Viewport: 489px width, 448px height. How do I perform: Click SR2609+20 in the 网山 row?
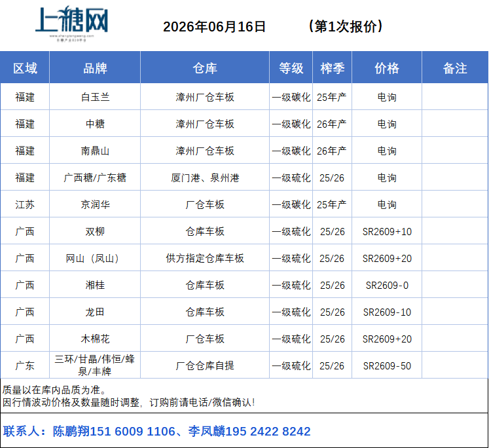click(387, 258)
